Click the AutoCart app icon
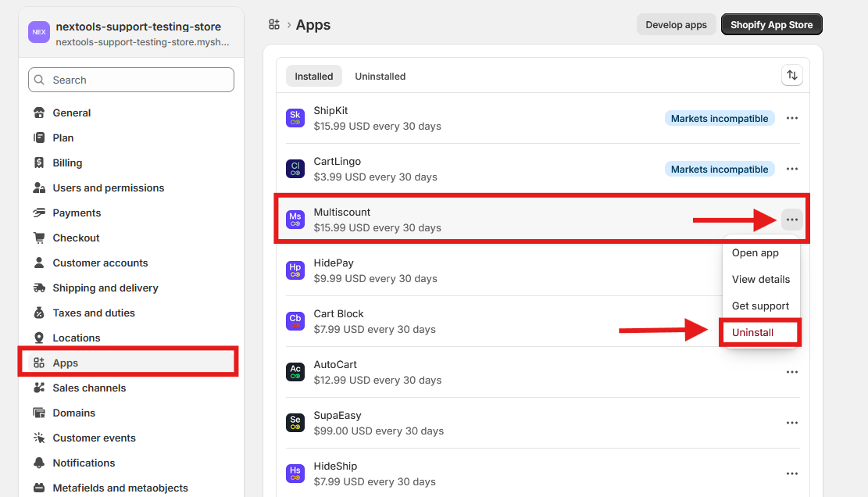The image size is (868, 497). (295, 372)
